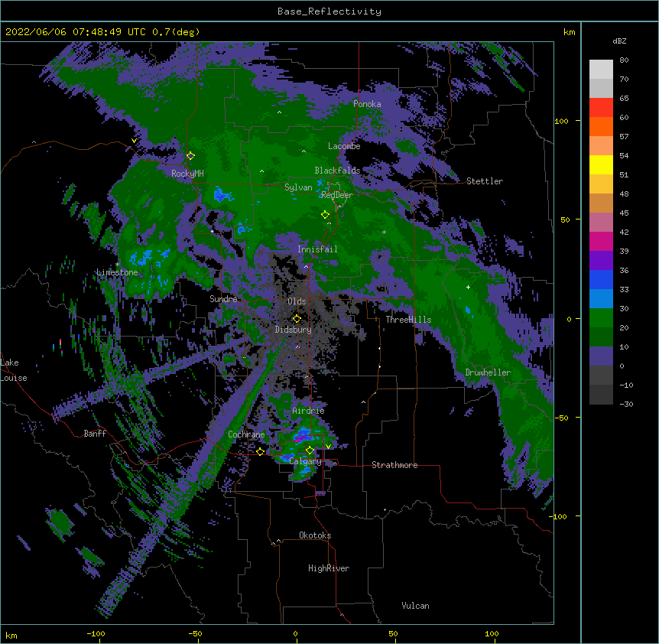Screen dimensions: 659x644
Task: Select the RockyMH label
Action: [187, 174]
